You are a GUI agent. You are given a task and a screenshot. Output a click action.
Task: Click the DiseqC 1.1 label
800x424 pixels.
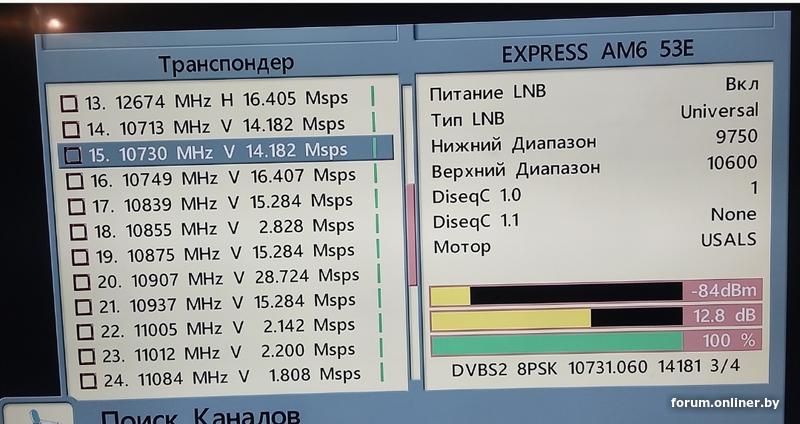(x=476, y=222)
